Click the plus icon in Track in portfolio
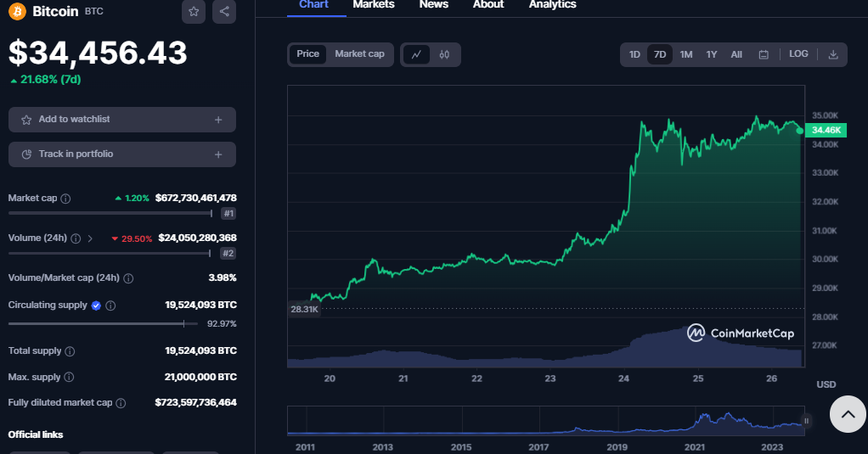This screenshot has width=868, height=454. click(x=218, y=154)
